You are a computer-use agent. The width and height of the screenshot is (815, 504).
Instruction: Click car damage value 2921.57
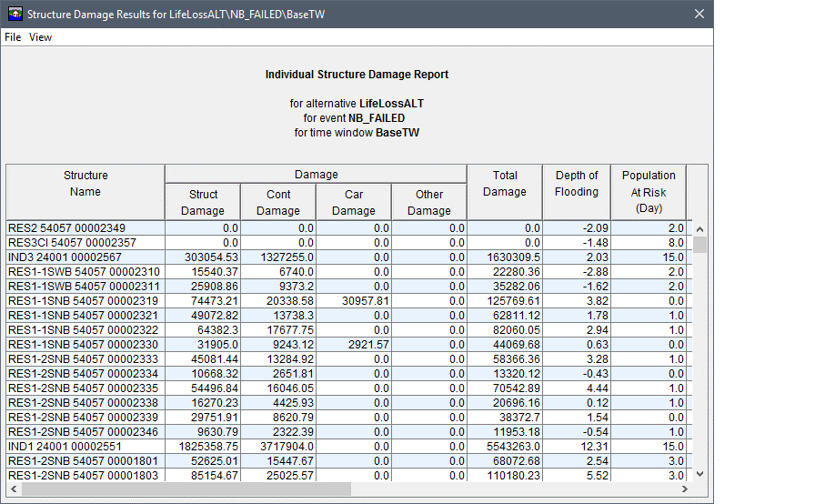(x=368, y=345)
